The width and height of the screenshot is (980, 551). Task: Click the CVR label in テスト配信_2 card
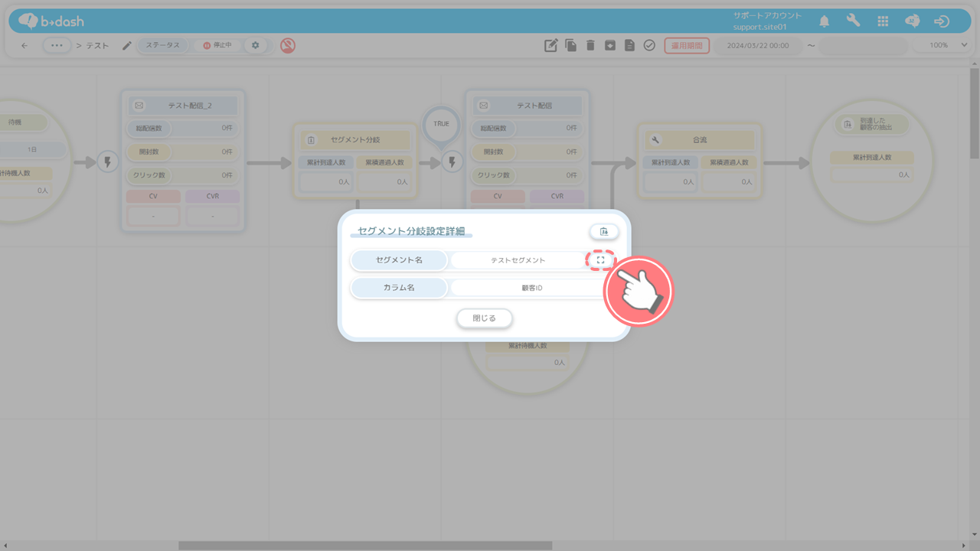pos(213,197)
